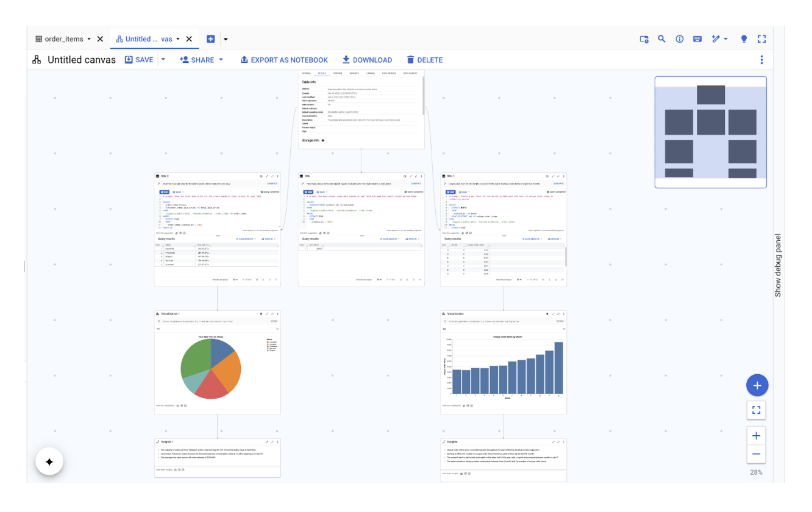Expand the SAVE dropdown arrow

click(163, 60)
